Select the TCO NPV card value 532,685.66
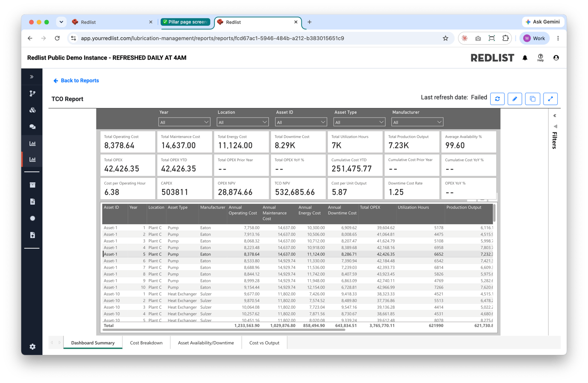The height and width of the screenshot is (383, 588). coord(294,192)
